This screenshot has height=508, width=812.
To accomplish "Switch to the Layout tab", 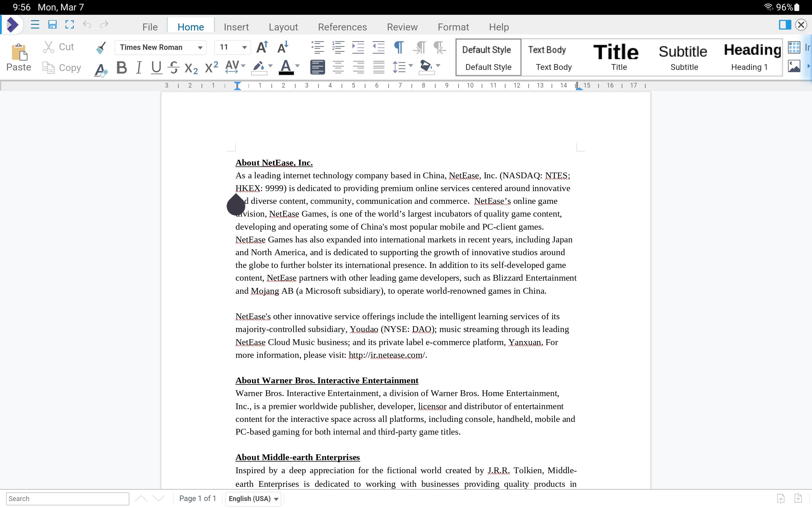I will [283, 27].
